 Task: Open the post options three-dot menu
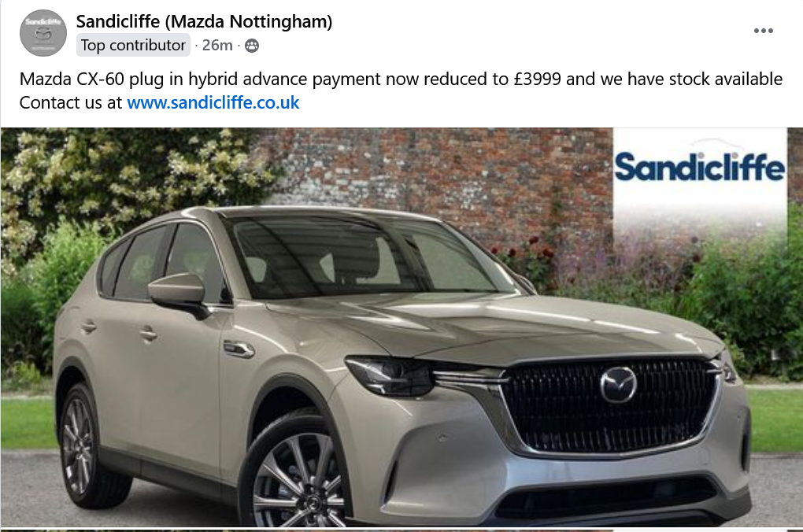point(763,31)
